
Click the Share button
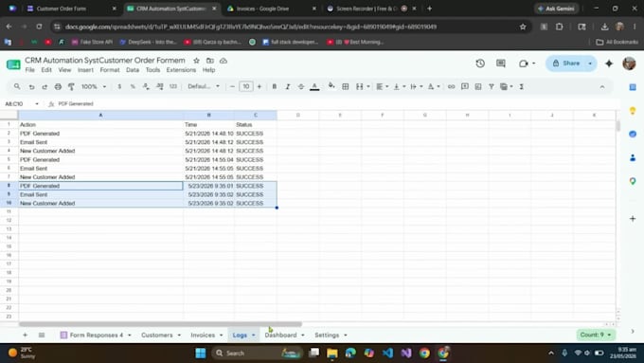click(x=566, y=64)
